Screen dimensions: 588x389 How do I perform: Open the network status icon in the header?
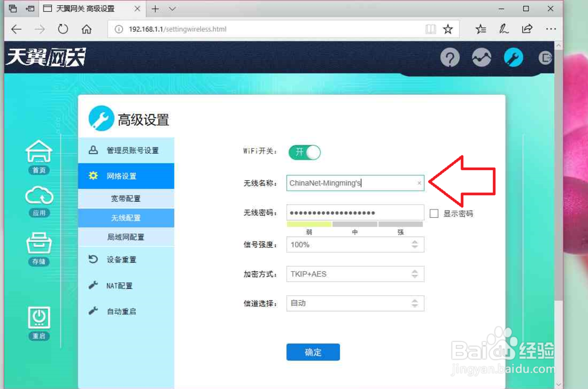click(482, 58)
